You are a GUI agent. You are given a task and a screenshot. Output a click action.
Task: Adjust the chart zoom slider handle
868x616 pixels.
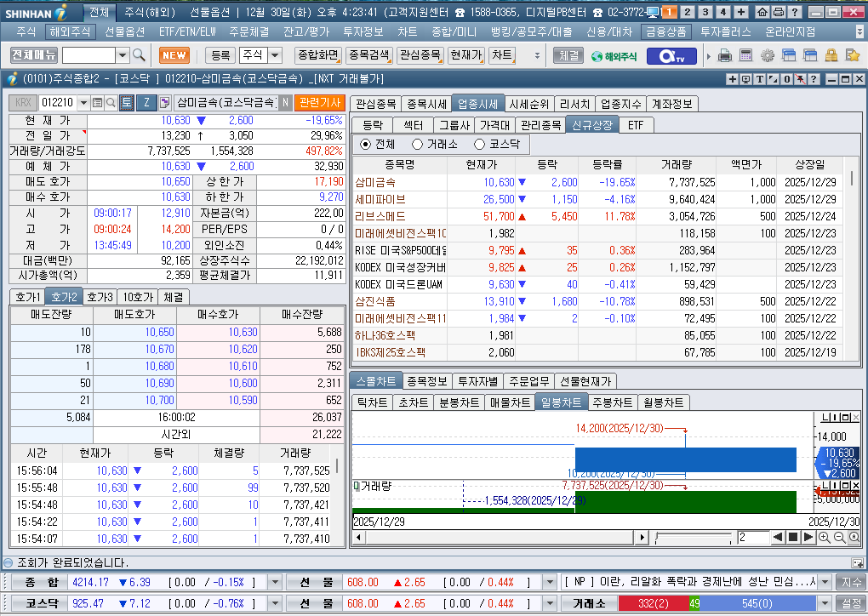[657, 538]
